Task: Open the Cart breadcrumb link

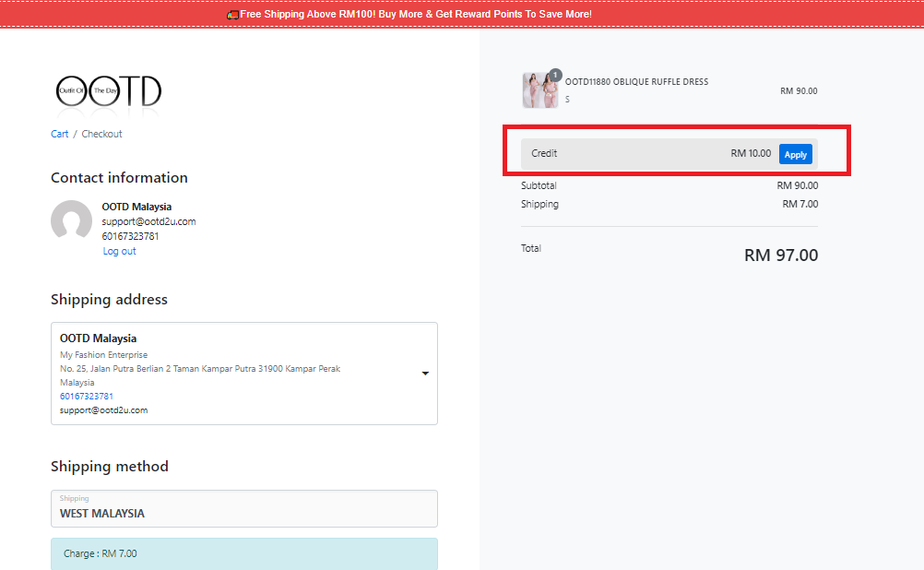Action: 60,134
